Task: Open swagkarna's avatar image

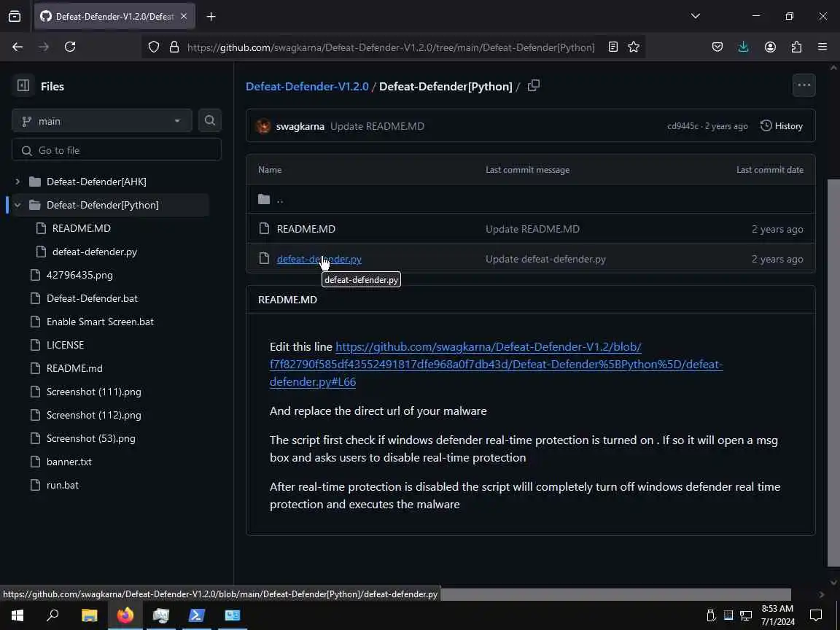Action: click(x=263, y=126)
